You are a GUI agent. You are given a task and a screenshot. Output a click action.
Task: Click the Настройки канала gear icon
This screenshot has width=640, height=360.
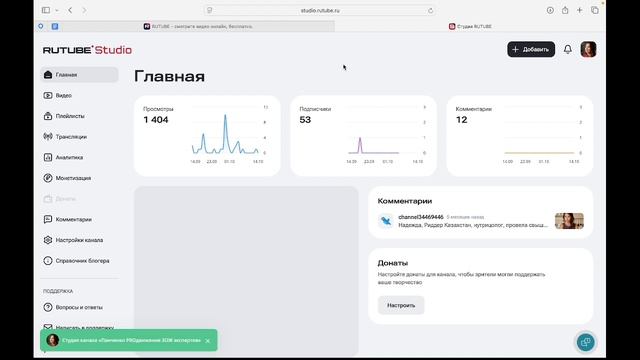[48, 240]
